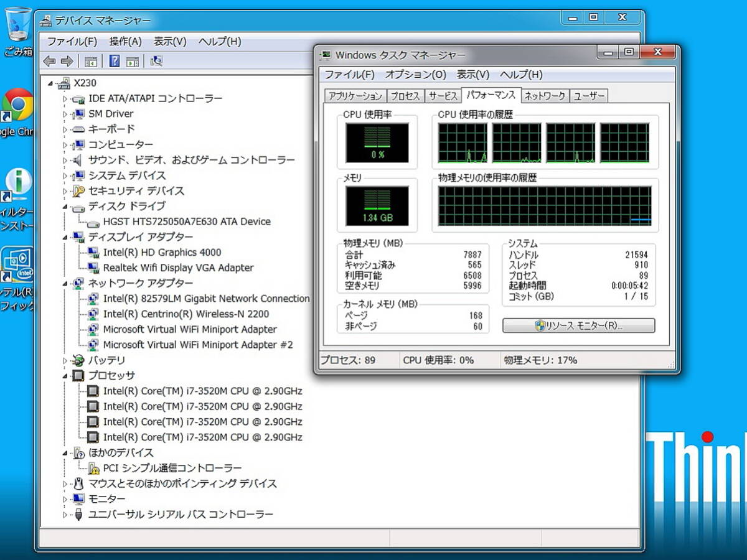Image resolution: width=747 pixels, height=560 pixels.
Task: Collapse the プロセッサ node
Action: pyautogui.click(x=65, y=376)
